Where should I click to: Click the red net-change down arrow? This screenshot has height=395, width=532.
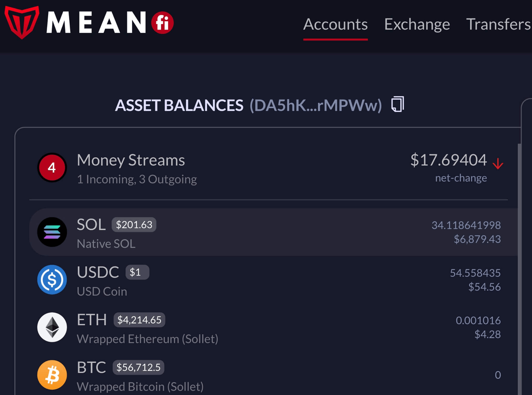coord(498,164)
